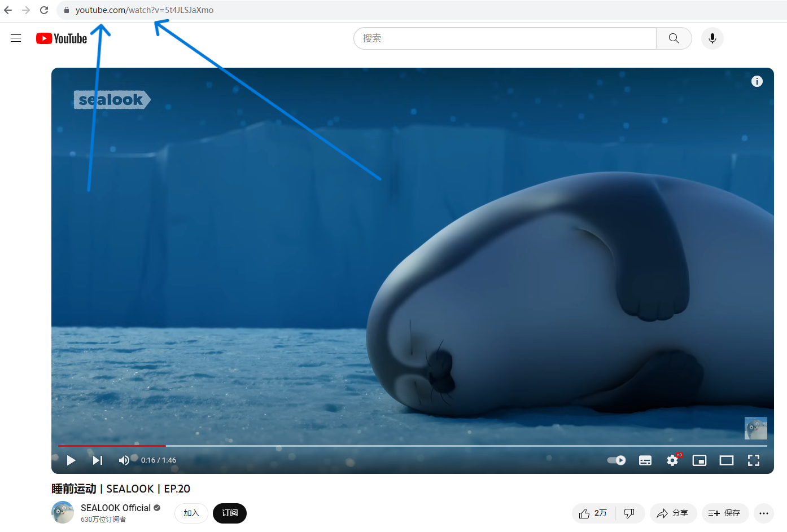The width and height of the screenshot is (787, 532).
Task: Subscribe with the 订阅 button
Action: [230, 513]
